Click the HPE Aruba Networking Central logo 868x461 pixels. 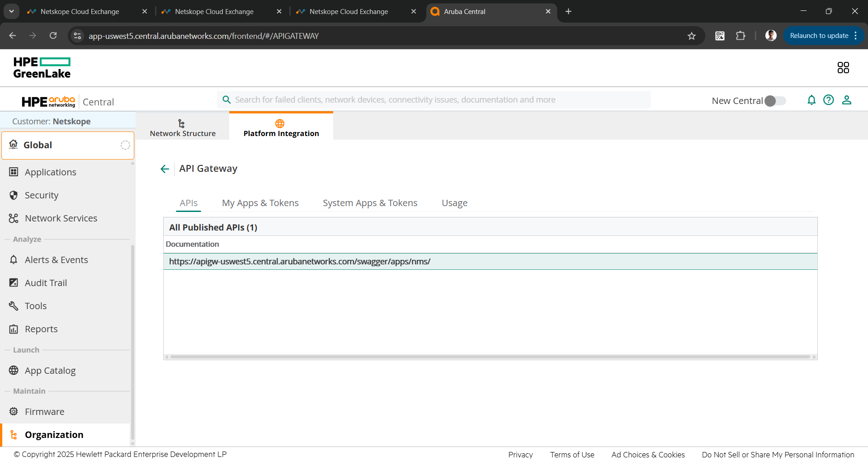(x=68, y=102)
